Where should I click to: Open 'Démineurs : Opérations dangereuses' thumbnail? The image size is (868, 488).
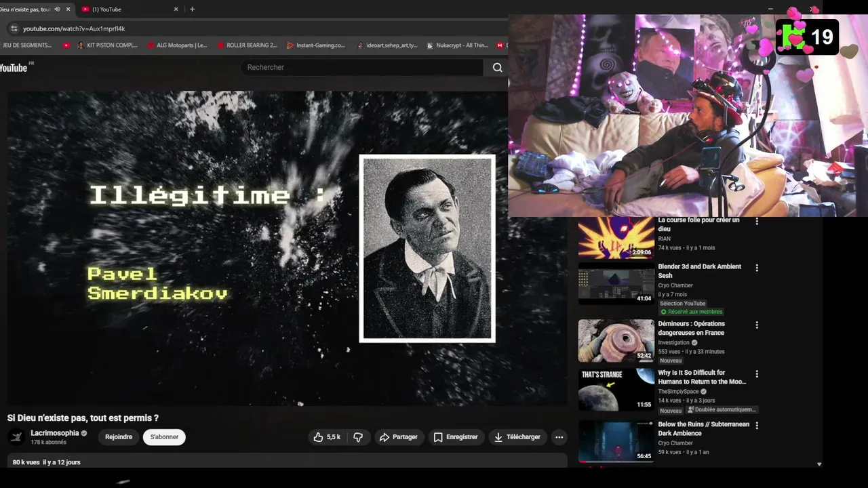click(x=616, y=341)
